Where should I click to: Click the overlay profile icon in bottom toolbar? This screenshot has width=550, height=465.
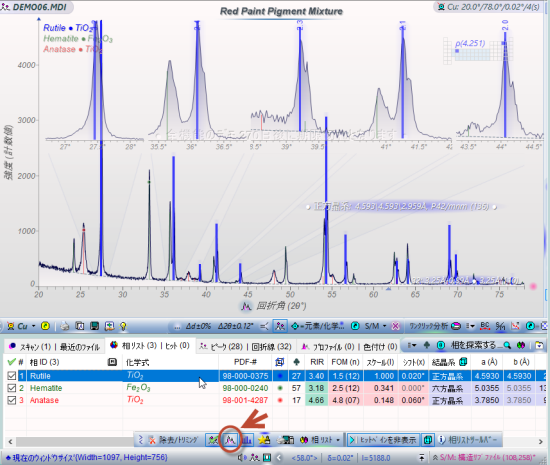coord(230,440)
